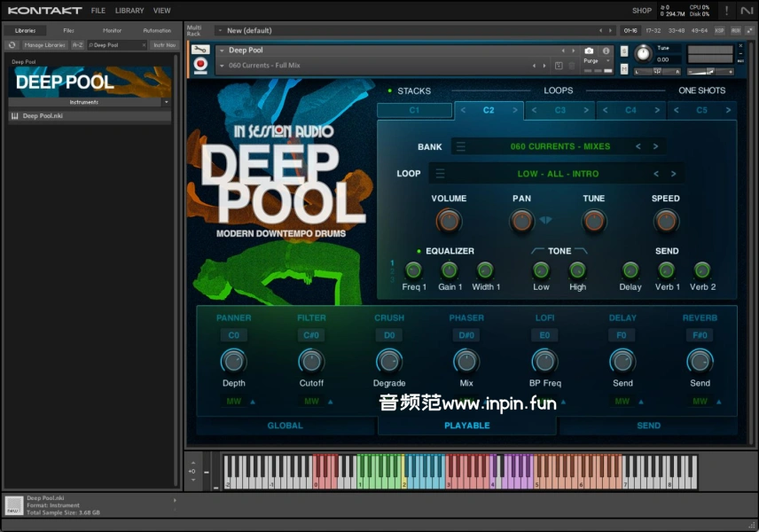Select Deep Pool.nki in the library list
This screenshot has width=759, height=532.
[43, 115]
